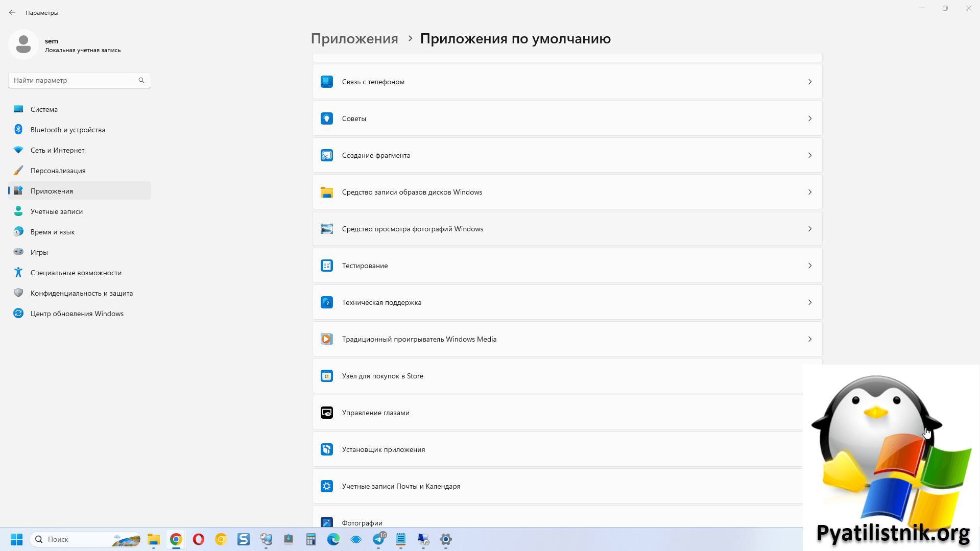Expand the Техническая поддержка chevron
980x551 pixels.
point(809,302)
